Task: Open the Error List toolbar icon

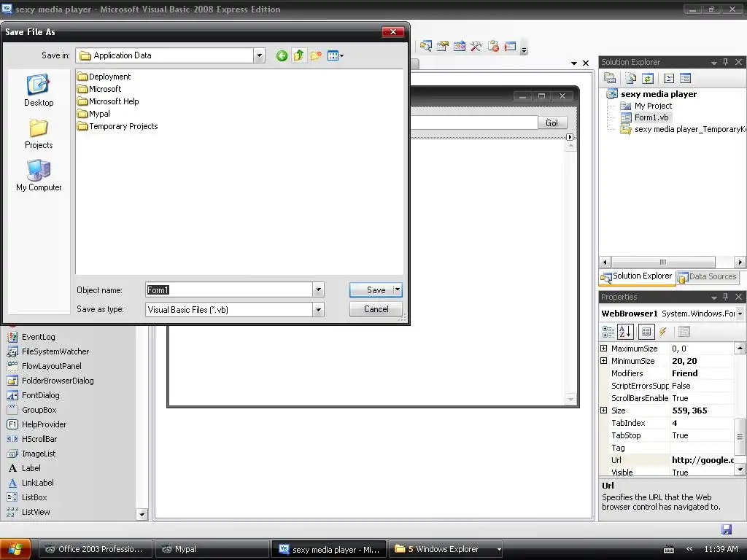Action: (x=493, y=46)
